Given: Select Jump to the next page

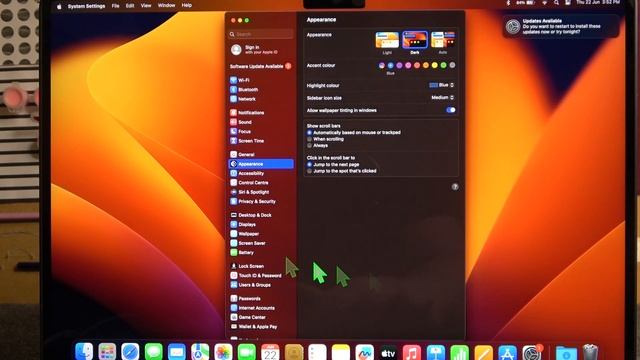Looking at the screenshot, I should click(x=309, y=164).
